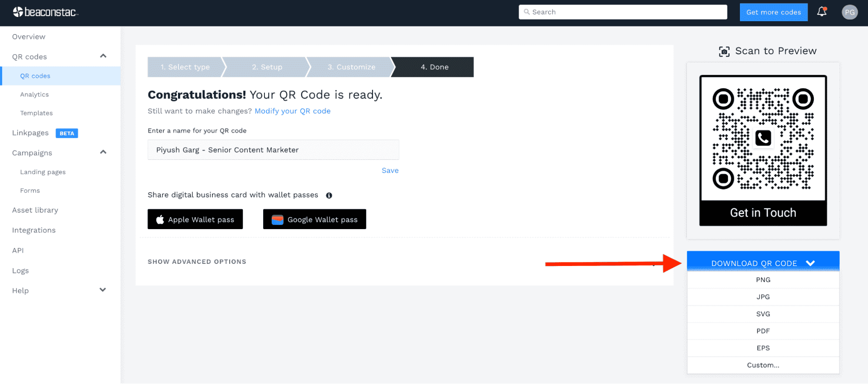Choose JPG download format
868x384 pixels.
(763, 297)
